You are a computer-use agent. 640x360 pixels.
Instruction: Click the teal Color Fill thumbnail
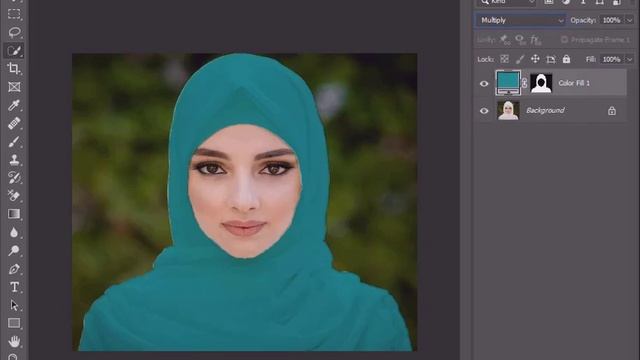click(508, 83)
